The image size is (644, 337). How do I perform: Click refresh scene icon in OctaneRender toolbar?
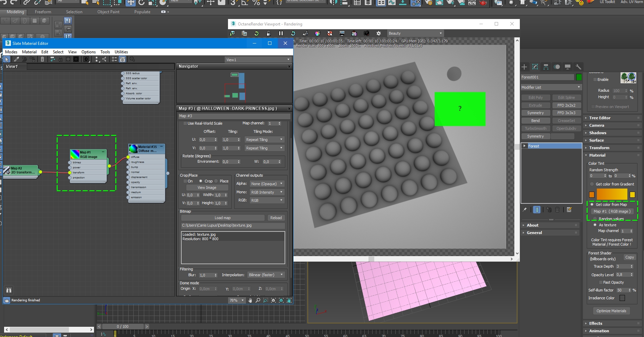pos(256,33)
